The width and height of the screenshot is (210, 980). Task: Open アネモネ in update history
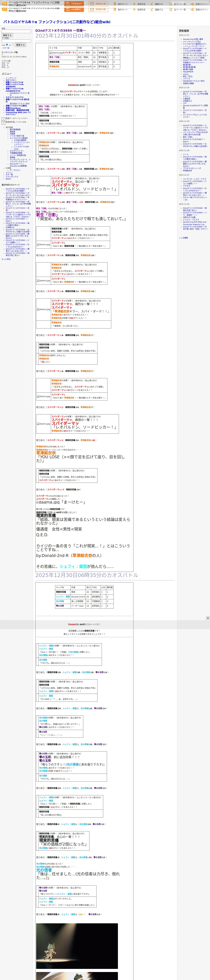[x=186, y=186]
